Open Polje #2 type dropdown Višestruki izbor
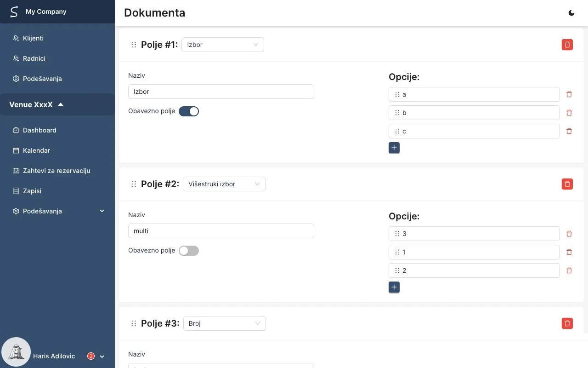The image size is (588, 368). [224, 184]
